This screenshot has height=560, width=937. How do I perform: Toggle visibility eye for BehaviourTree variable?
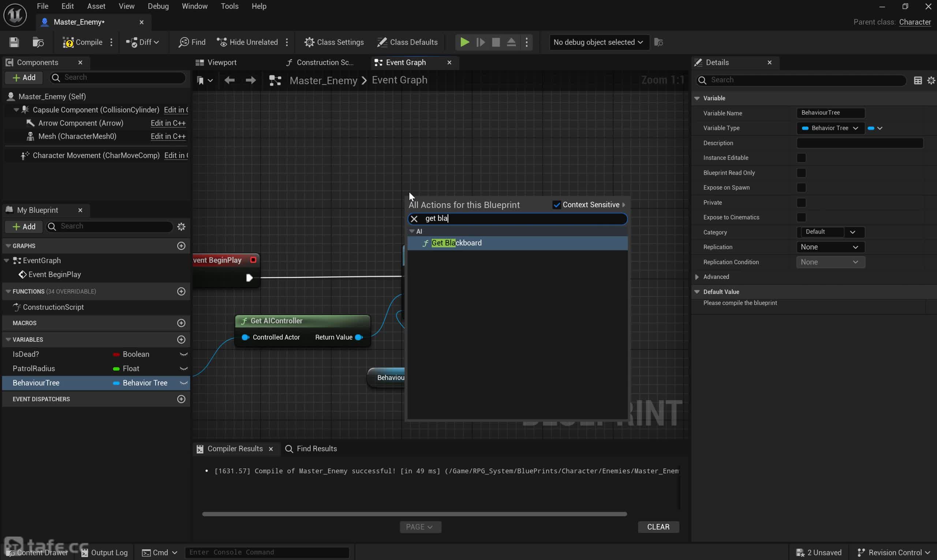point(183,383)
